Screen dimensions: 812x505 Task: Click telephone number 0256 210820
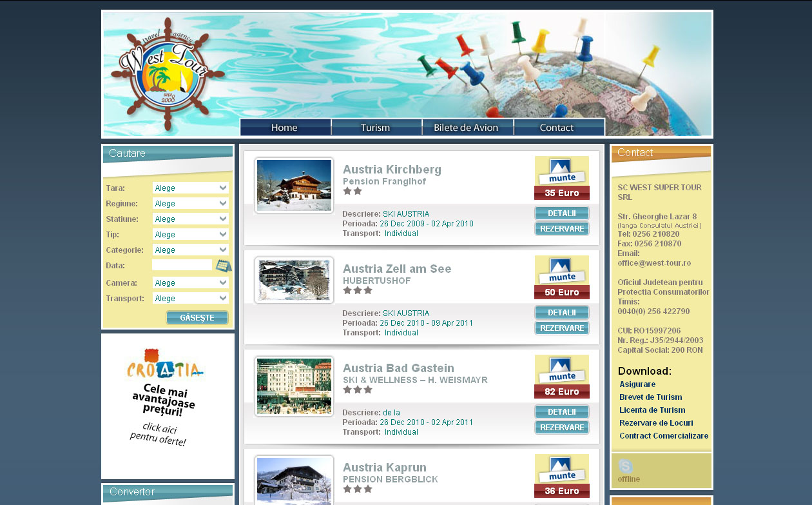[656, 234]
